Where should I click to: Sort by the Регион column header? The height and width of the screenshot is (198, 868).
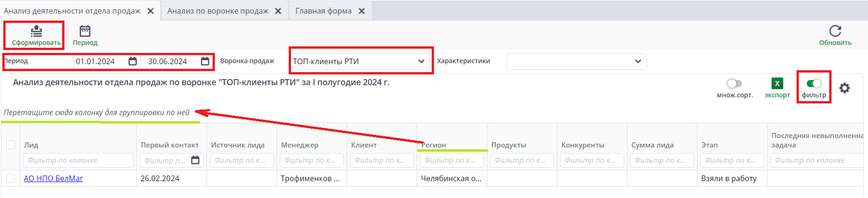[434, 145]
